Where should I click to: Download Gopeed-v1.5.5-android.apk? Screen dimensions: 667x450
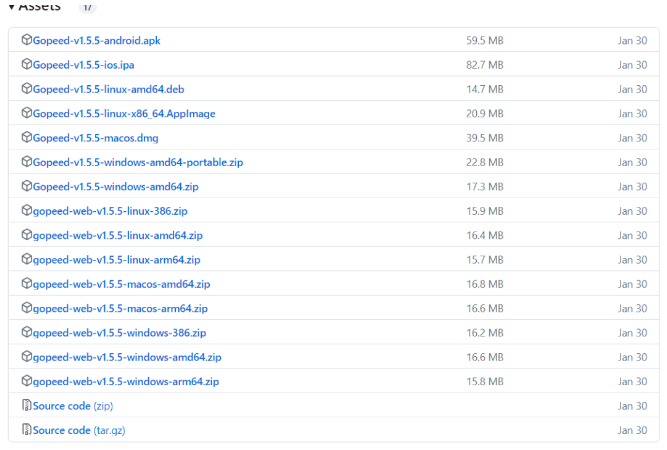click(x=97, y=40)
